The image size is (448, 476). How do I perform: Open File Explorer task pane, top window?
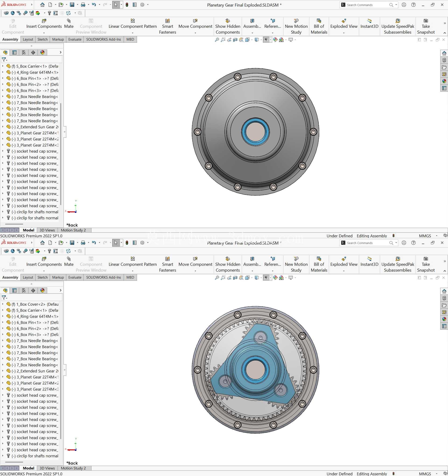[444, 67]
